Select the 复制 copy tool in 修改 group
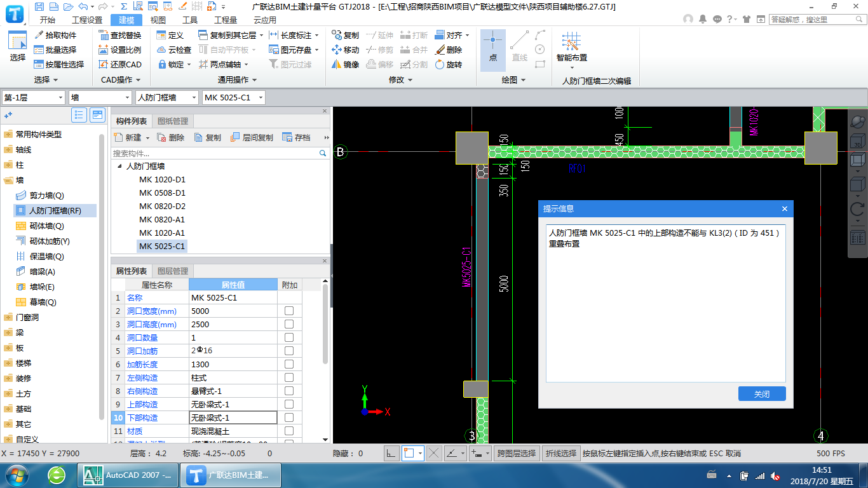Viewport: 868px width, 488px height. (345, 35)
